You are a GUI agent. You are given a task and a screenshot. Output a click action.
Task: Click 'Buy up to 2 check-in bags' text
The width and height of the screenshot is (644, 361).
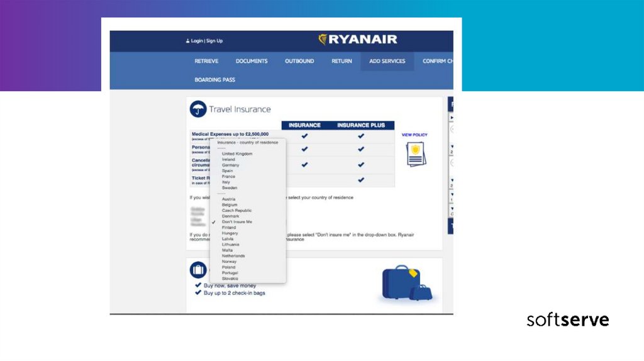pos(235,293)
